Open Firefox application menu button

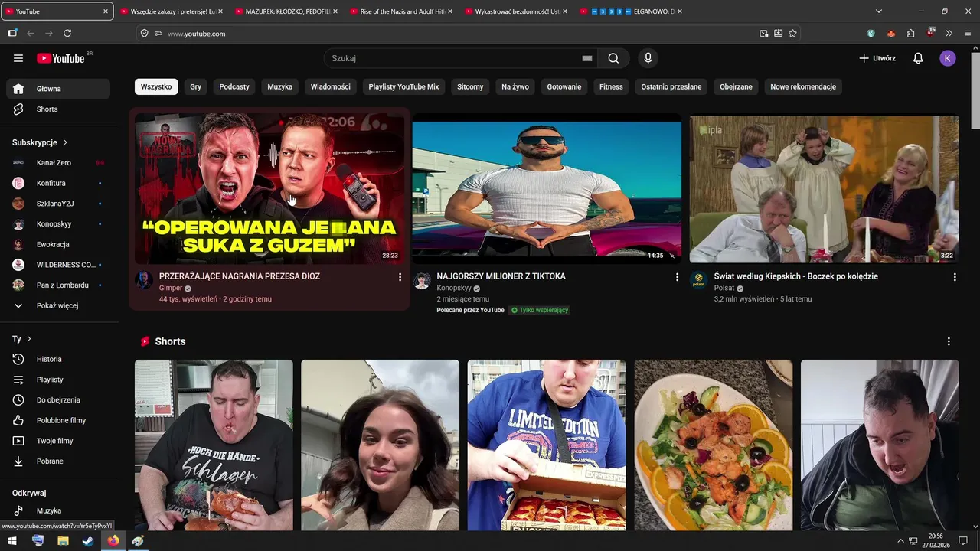(968, 33)
